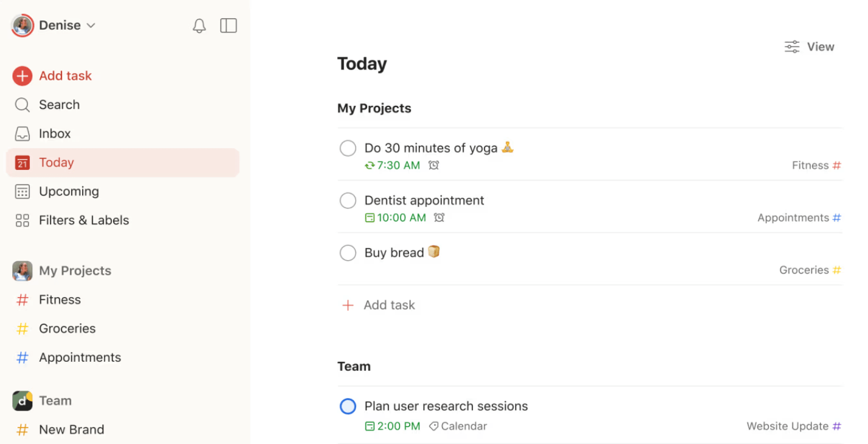Open the Appointments project link
Viewport: 868px width, 444px height.
(x=80, y=358)
